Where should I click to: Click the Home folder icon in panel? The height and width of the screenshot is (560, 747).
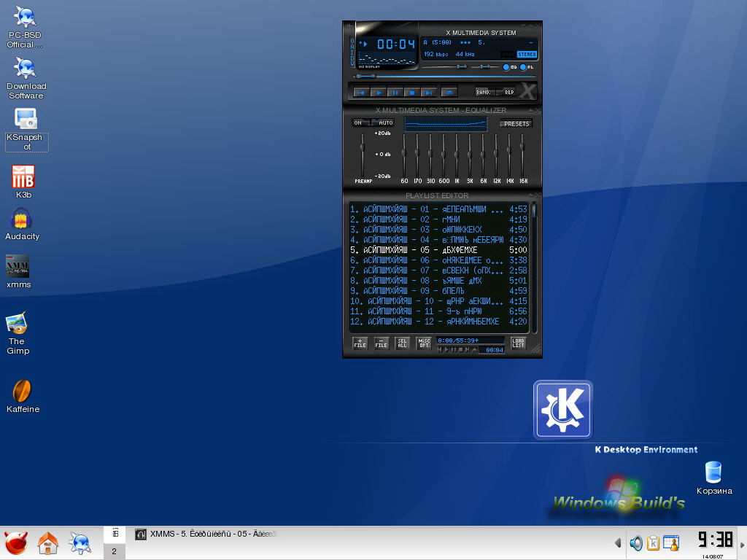tap(47, 542)
